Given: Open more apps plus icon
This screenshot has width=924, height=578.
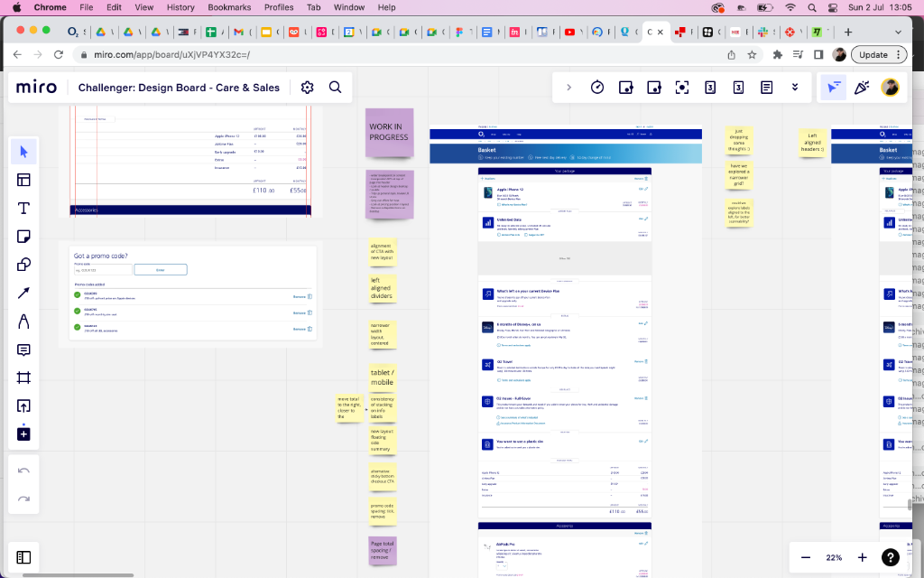Looking at the screenshot, I should point(23,434).
